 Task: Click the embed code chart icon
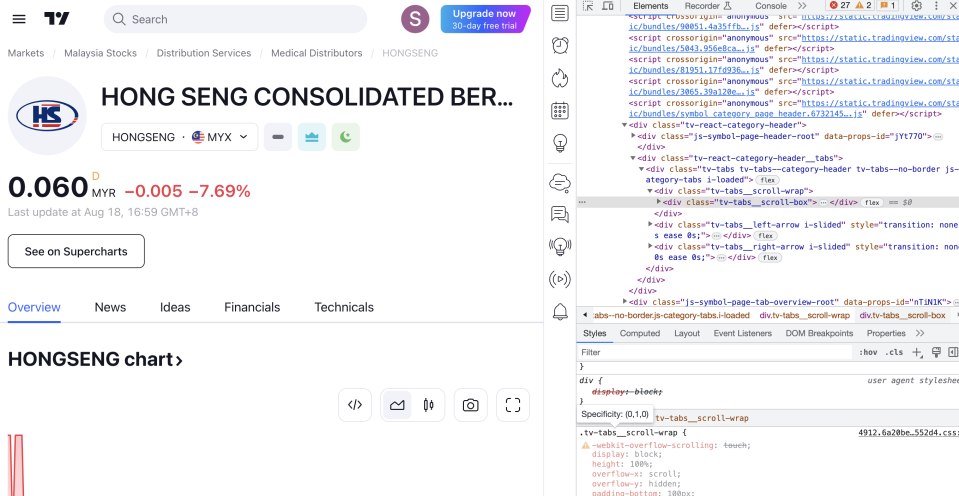pyautogui.click(x=355, y=405)
